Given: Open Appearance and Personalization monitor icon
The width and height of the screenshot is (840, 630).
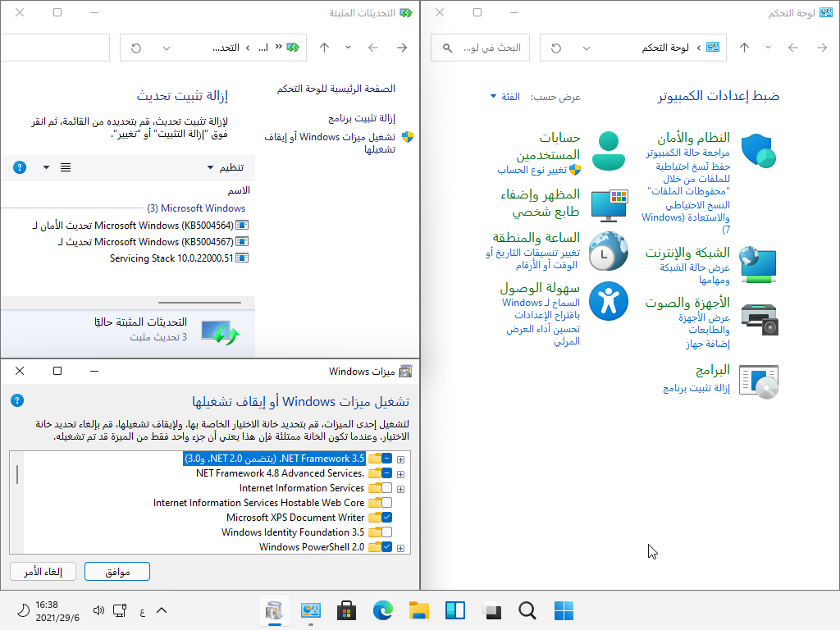Looking at the screenshot, I should (x=609, y=206).
